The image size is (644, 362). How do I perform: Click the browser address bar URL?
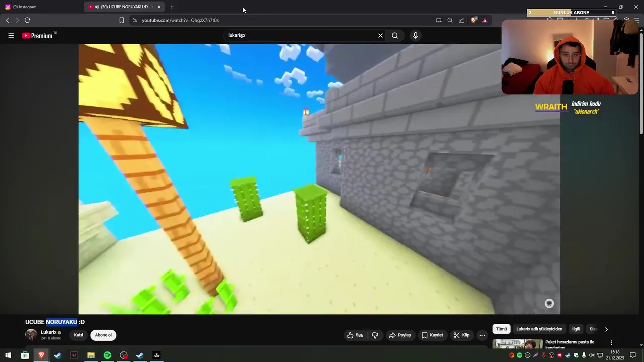[180, 20]
